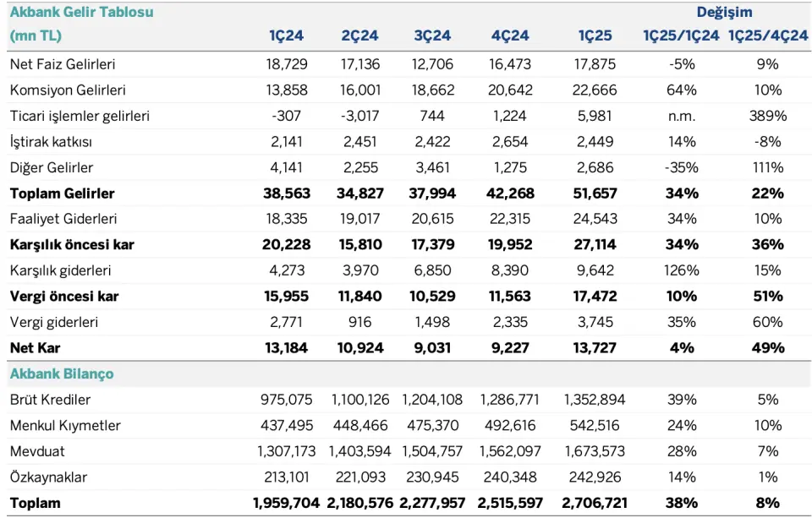The height and width of the screenshot is (518, 812).
Task: Select the 'İştirak katkısı' row label
Action: (51, 142)
